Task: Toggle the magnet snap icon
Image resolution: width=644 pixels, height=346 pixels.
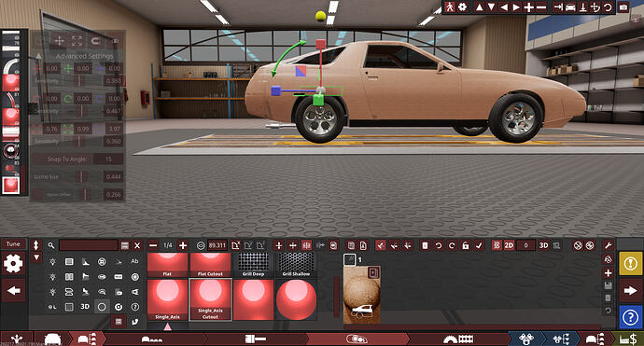Action: (x=95, y=41)
